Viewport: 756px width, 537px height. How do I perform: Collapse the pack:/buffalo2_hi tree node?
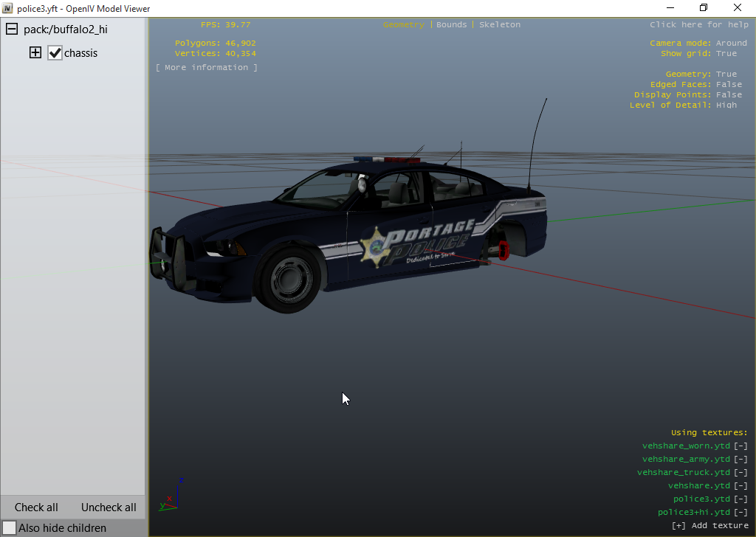coord(12,30)
